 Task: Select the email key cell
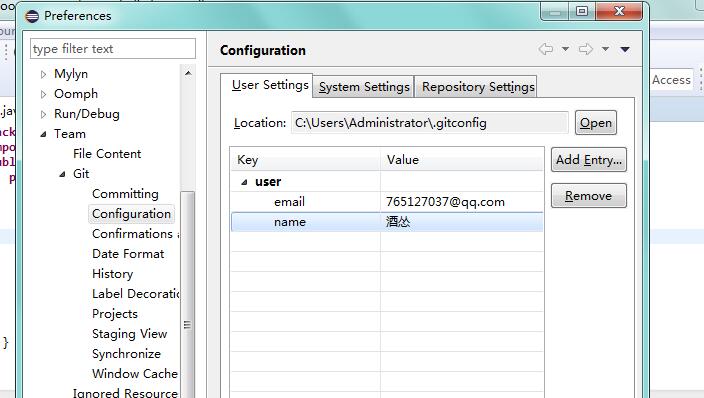point(289,202)
